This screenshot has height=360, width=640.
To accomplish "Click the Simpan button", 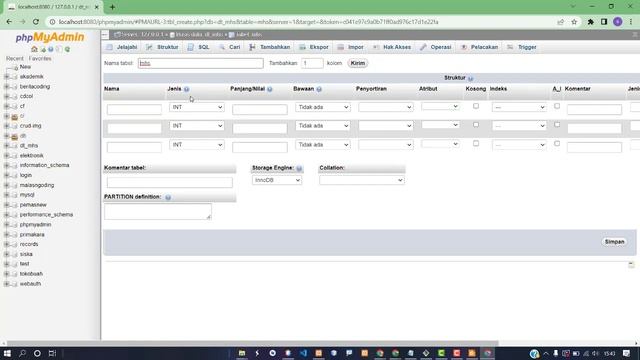I will click(614, 242).
